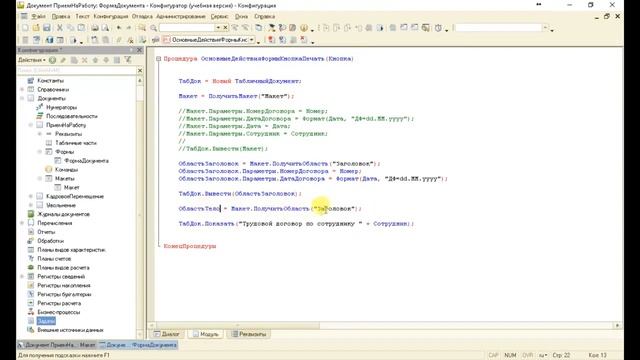Select the Константы tree item
Screen dimensions: 640x360
point(51,80)
